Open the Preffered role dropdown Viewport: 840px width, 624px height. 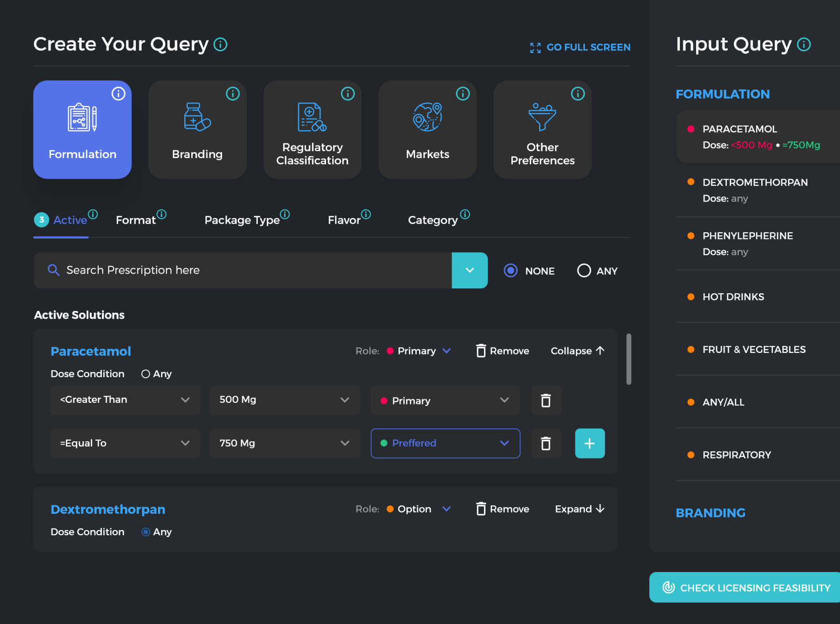point(445,443)
